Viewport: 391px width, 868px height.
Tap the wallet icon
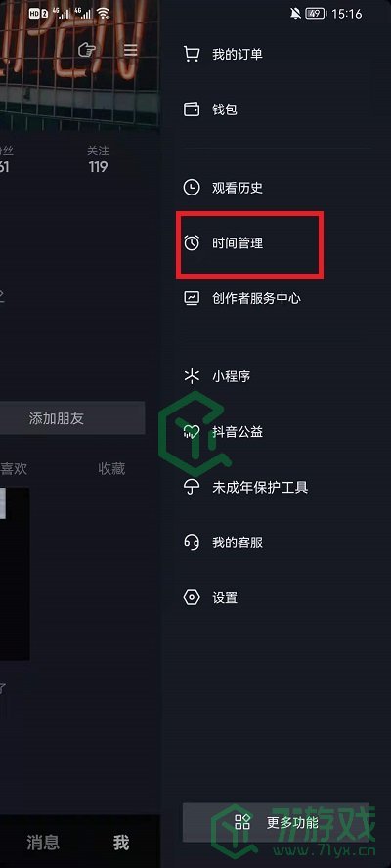pyautogui.click(x=191, y=109)
